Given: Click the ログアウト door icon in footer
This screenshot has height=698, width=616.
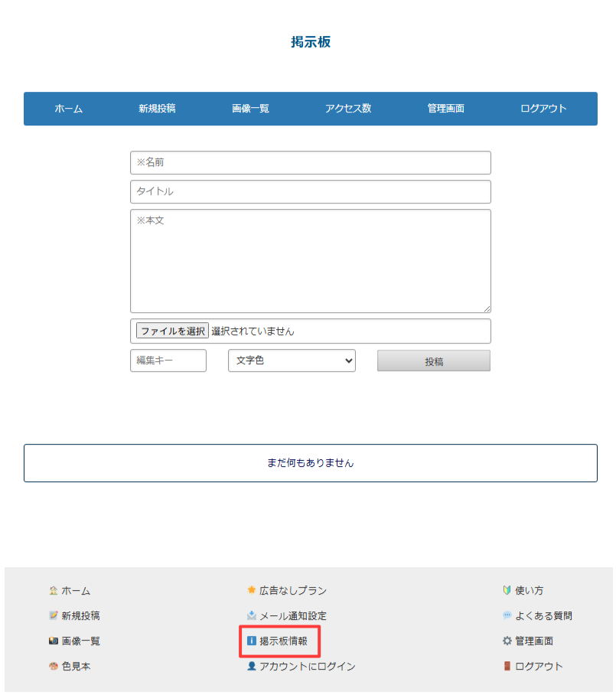Looking at the screenshot, I should 506,666.
